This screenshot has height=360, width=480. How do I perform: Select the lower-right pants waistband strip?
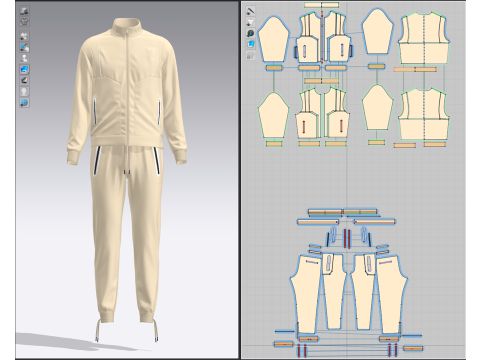point(374,222)
